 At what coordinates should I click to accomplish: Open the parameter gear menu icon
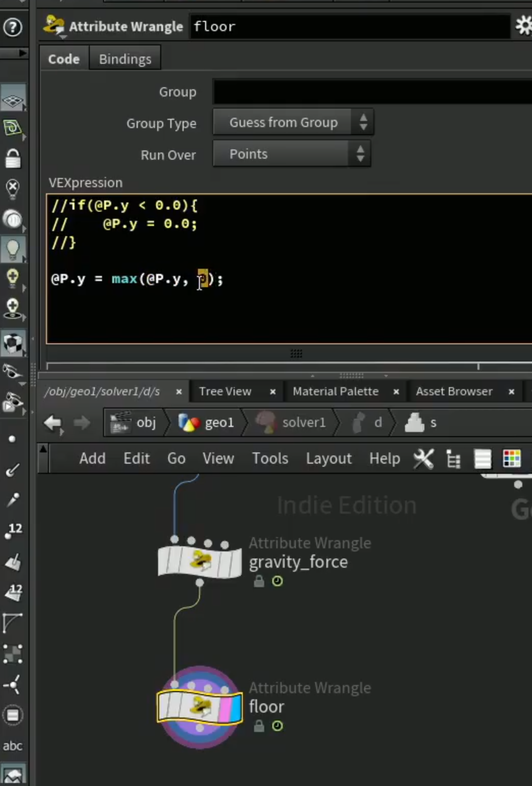pyautogui.click(x=523, y=26)
